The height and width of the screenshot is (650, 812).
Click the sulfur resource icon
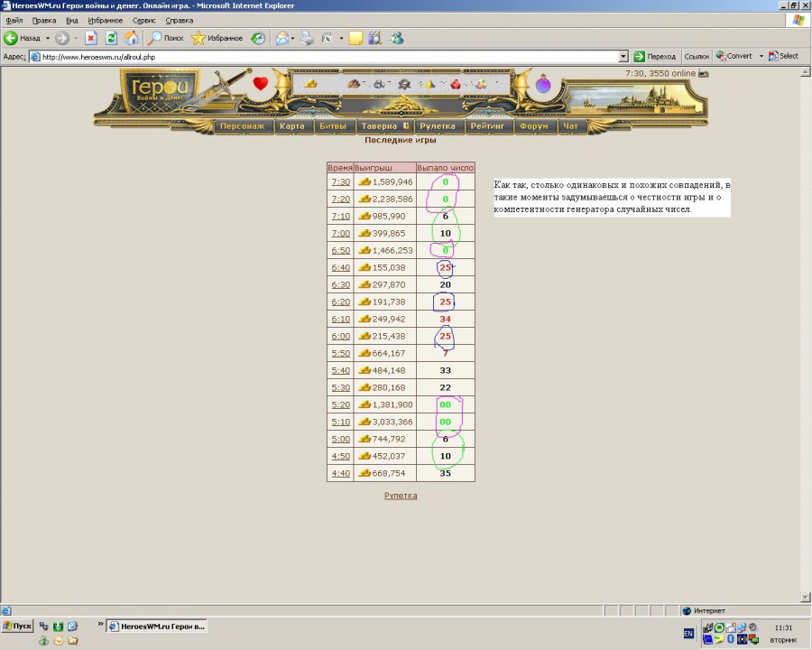tap(429, 83)
